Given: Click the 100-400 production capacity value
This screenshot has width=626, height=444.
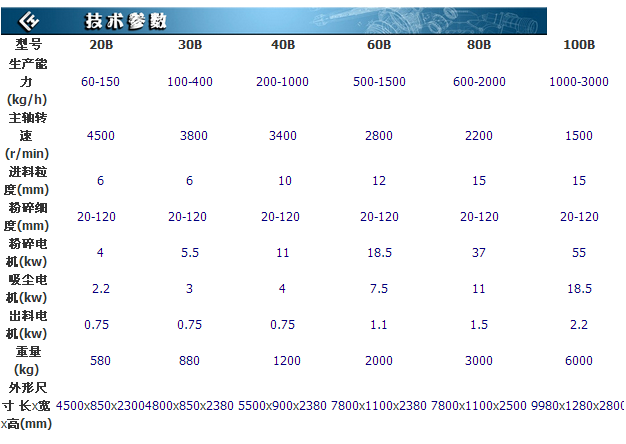Looking at the screenshot, I should [x=190, y=82].
